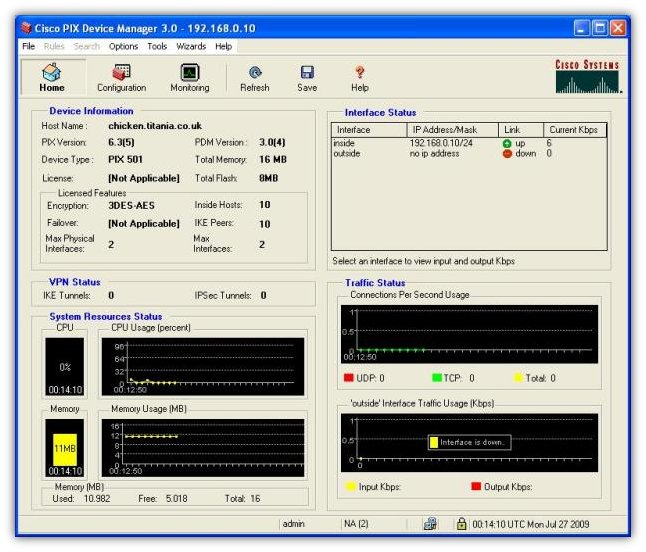
Task: Click the Total Memory value 16 MB
Action: point(273,159)
